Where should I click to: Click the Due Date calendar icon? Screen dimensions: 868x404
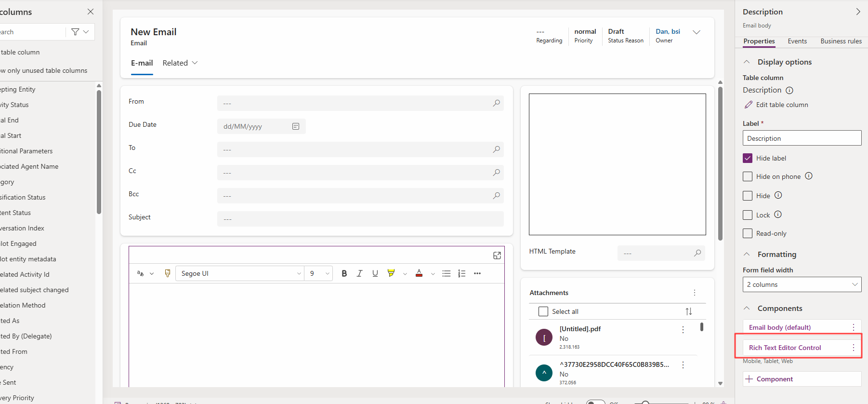[x=296, y=126]
